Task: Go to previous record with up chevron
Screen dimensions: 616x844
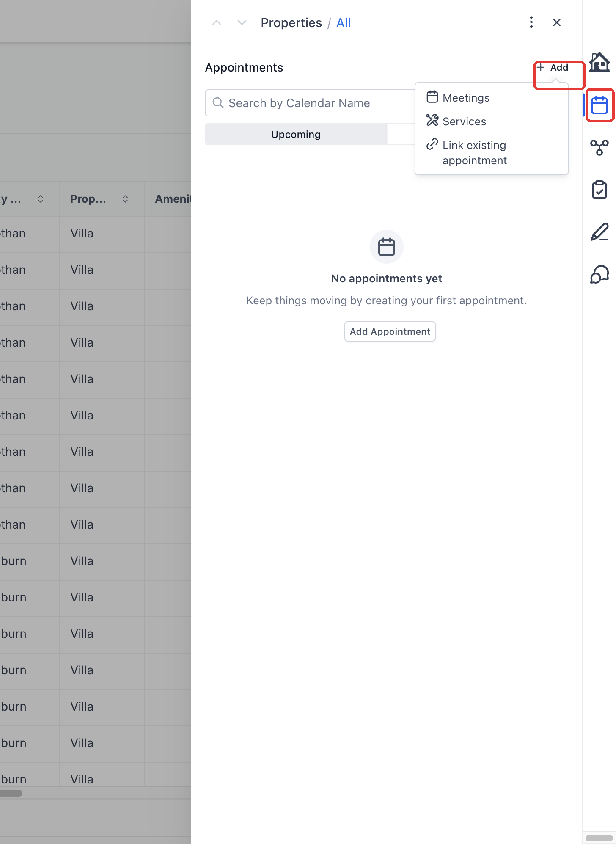Action: pyautogui.click(x=217, y=22)
